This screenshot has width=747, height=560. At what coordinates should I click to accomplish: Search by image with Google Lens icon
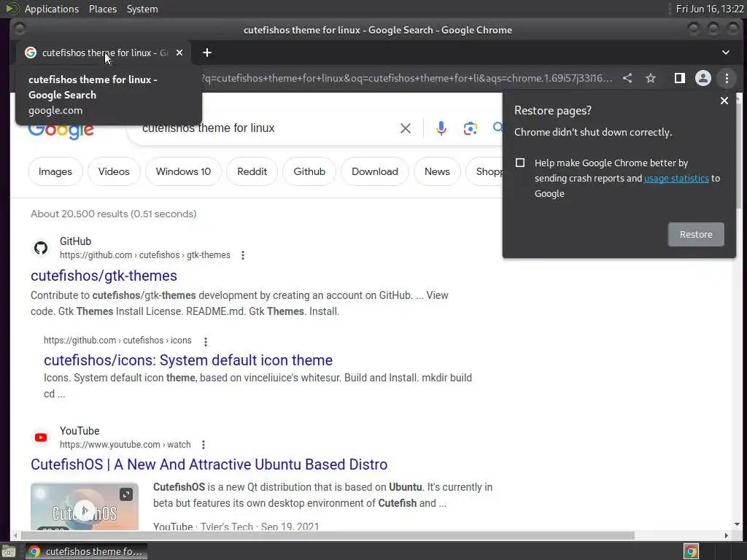click(x=471, y=128)
